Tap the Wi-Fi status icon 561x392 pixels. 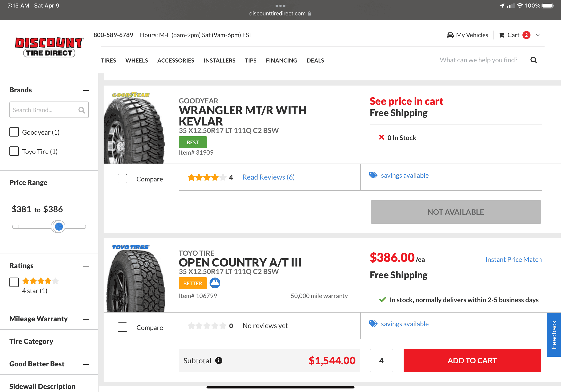[x=520, y=6]
